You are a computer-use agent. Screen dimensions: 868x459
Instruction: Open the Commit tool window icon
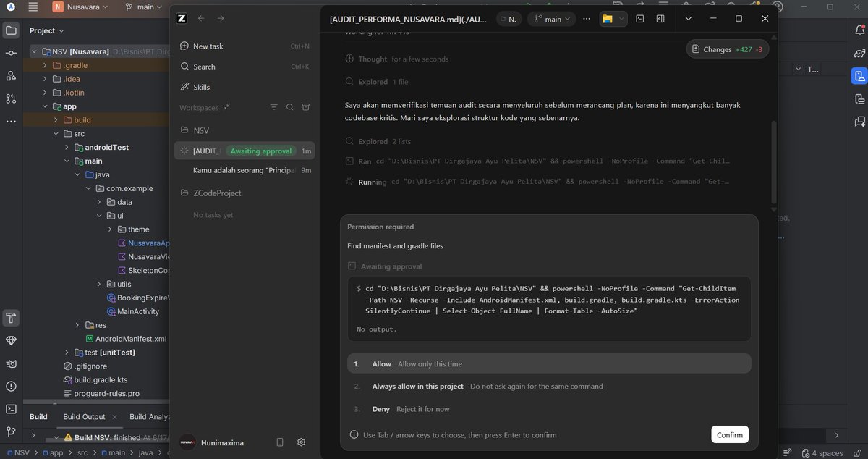(x=11, y=54)
